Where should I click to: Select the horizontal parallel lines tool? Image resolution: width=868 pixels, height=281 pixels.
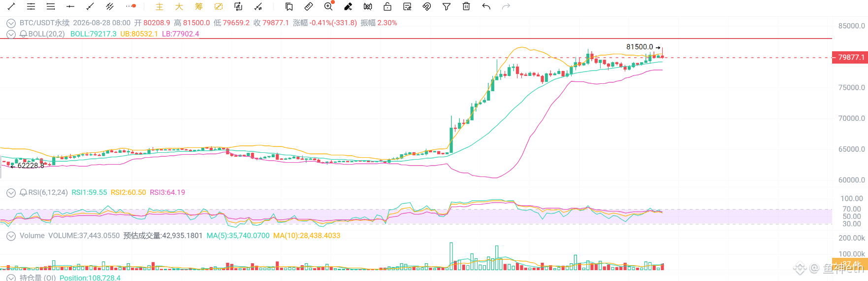pos(31,6)
